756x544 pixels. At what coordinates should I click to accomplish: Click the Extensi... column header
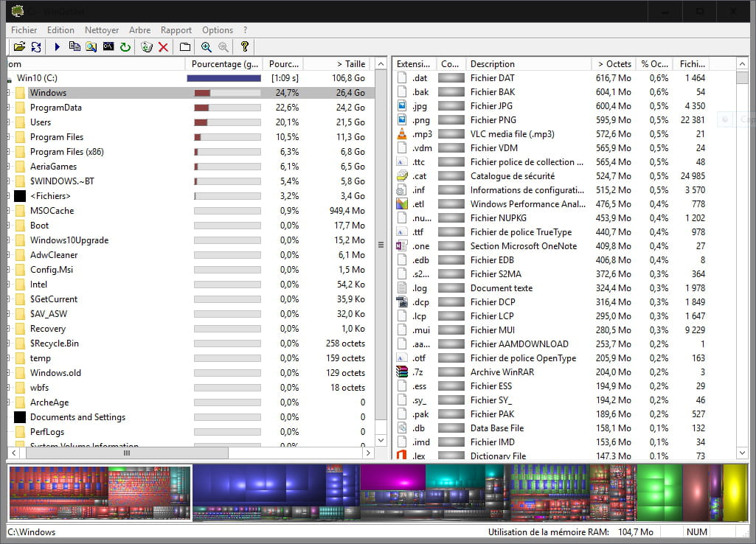click(x=415, y=64)
